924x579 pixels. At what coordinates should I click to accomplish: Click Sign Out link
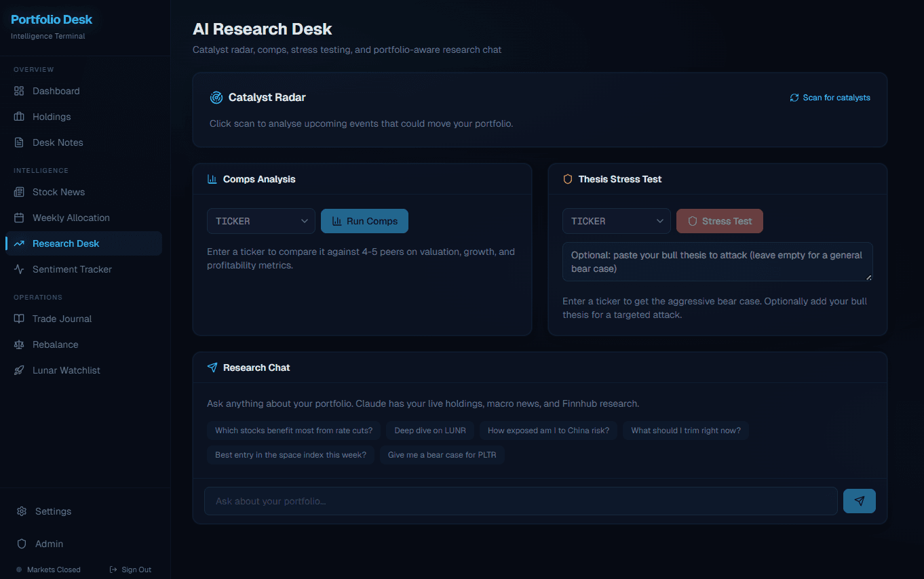130,570
